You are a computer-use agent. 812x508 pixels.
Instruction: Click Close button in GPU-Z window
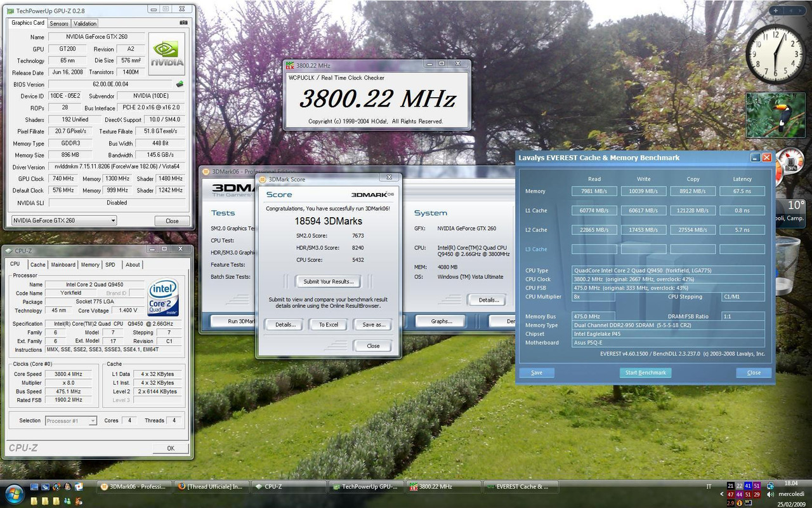[x=172, y=221]
